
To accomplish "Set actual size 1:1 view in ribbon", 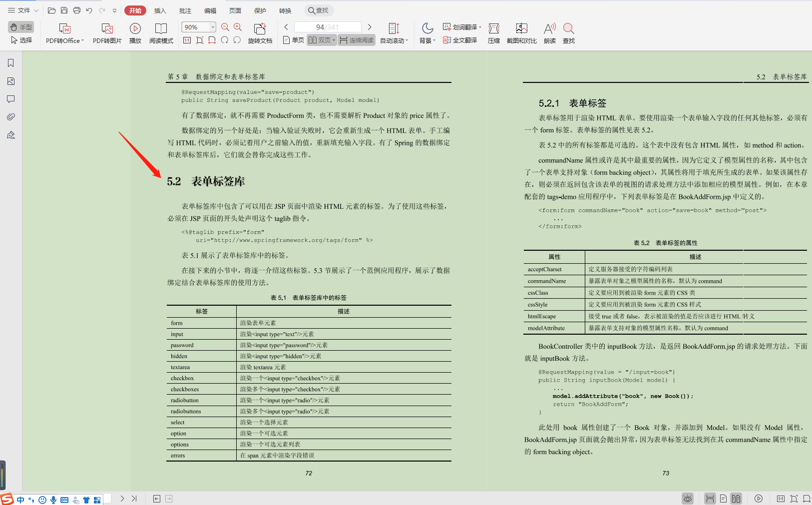I will coord(187,40).
